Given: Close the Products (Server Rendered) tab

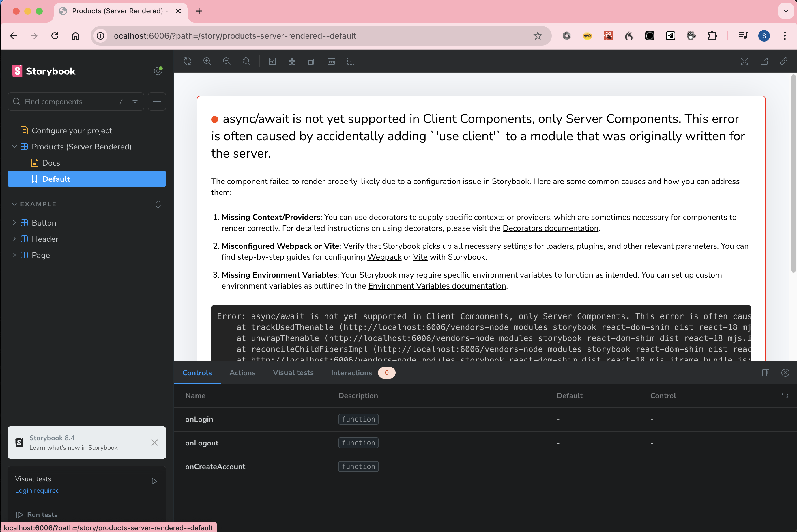Looking at the screenshot, I should point(178,11).
